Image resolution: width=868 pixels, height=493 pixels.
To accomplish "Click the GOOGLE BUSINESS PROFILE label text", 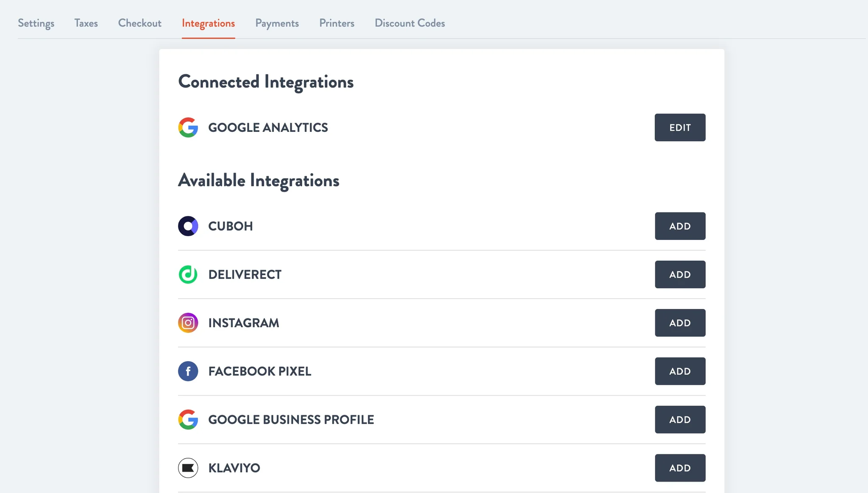I will click(291, 419).
